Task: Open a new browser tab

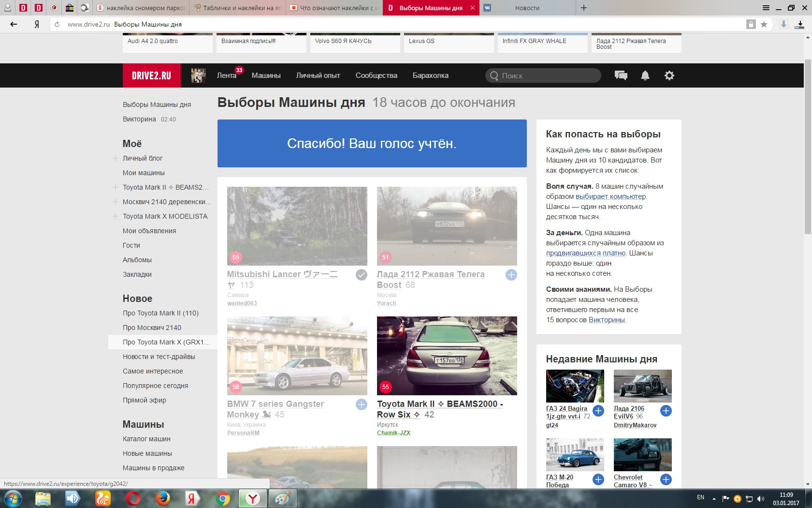Action: [x=584, y=8]
